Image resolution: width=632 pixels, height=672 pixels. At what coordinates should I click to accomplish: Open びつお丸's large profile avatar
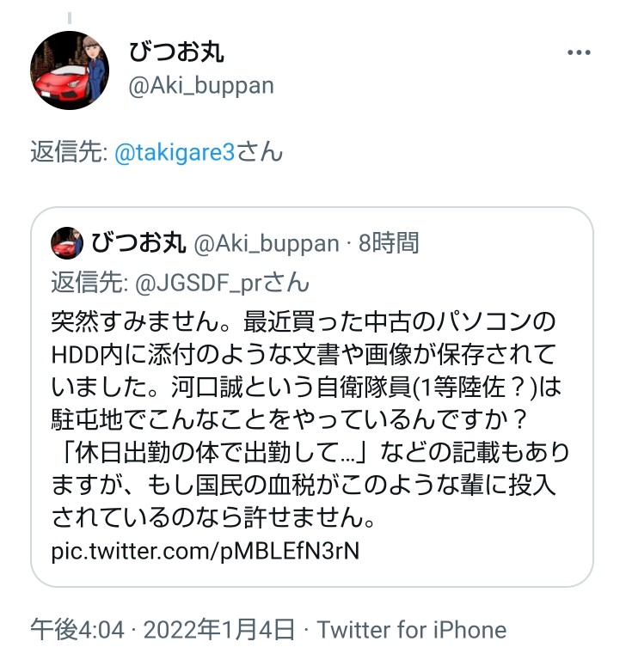tap(70, 70)
